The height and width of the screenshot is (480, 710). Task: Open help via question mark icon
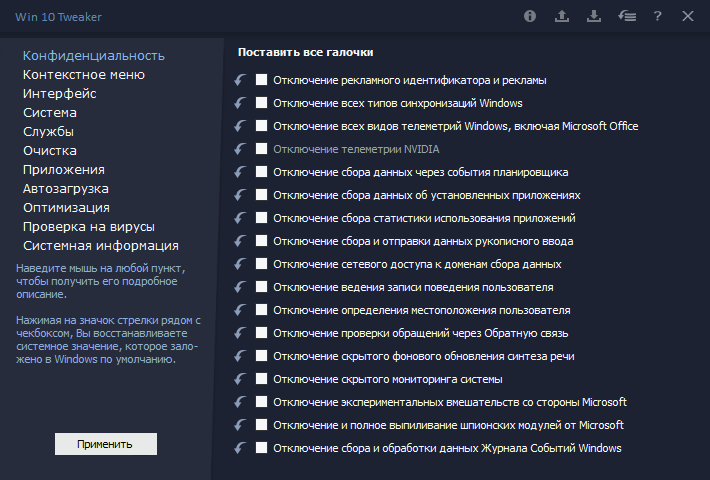coord(657,16)
